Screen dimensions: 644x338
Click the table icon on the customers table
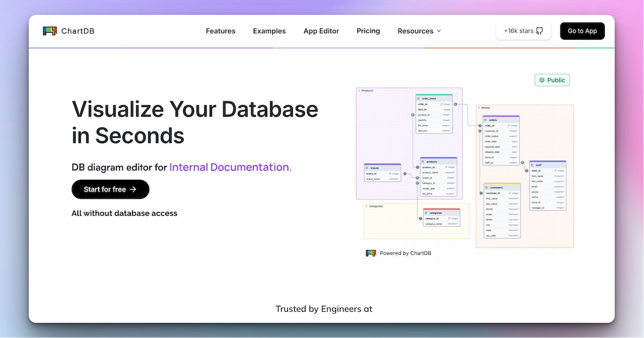tap(487, 187)
